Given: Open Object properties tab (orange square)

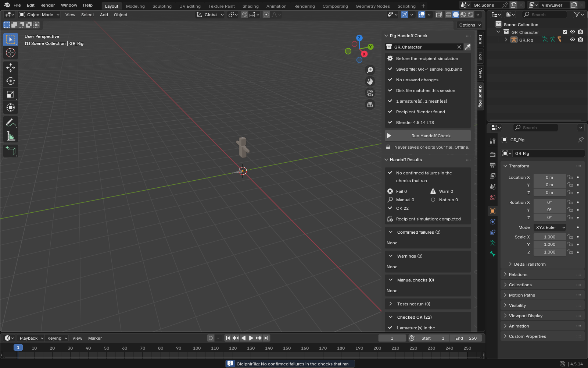Looking at the screenshot, I should (493, 211).
